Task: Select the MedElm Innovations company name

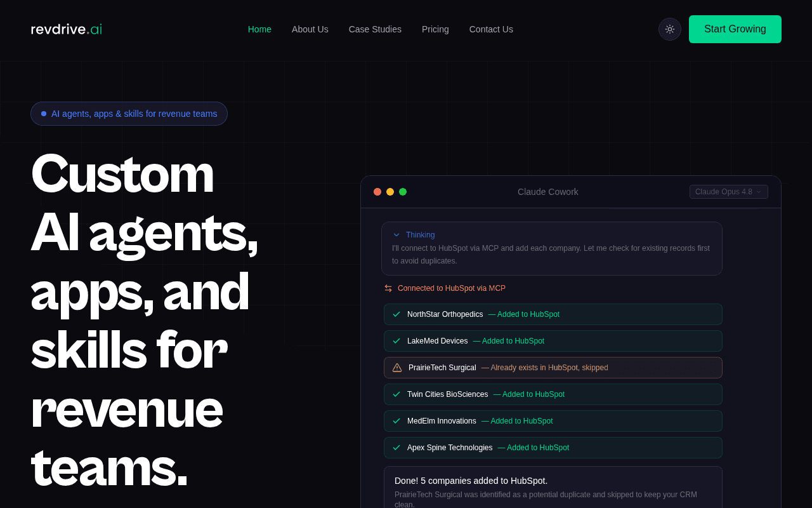Action: pos(442,421)
